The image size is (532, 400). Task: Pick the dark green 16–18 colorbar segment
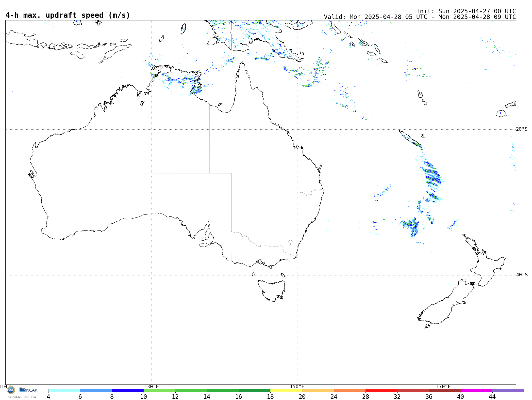pos(254,391)
